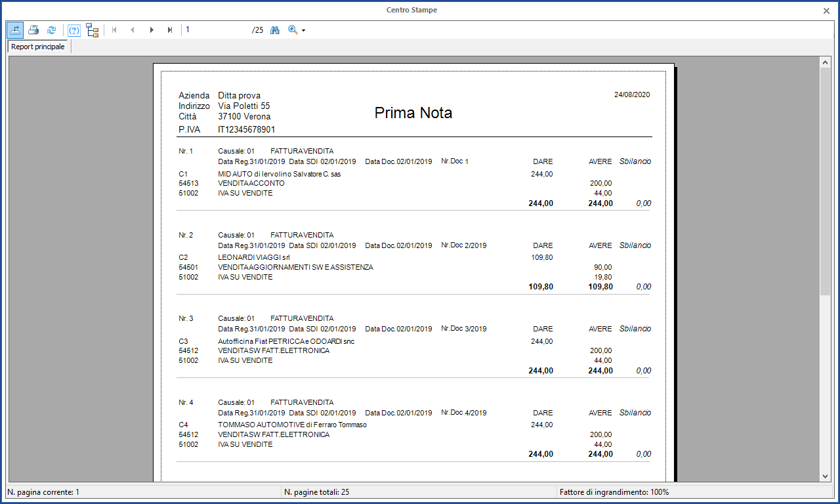Viewport: 840px width, 504px height.
Task: Click the 19,80 IVA amount
Action: point(603,277)
